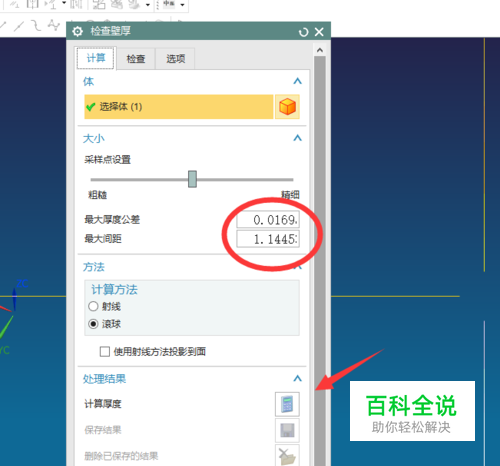Close the 检查壁厚 dialog

click(319, 32)
